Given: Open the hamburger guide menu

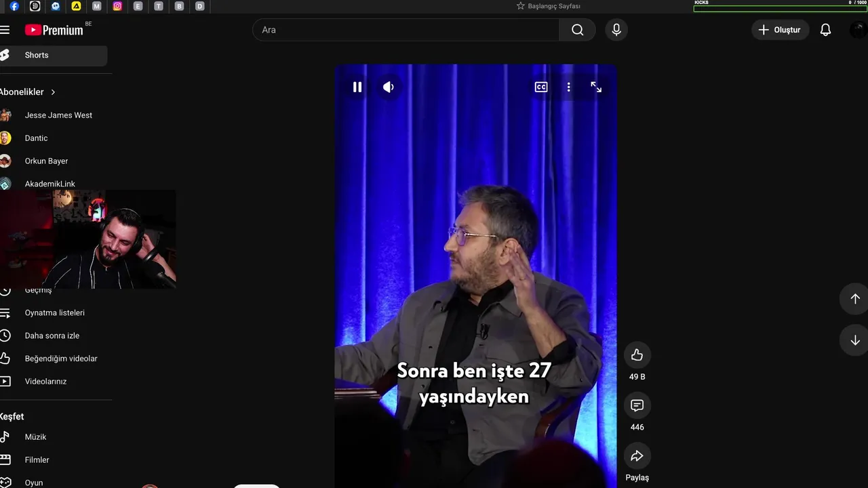Looking at the screenshot, I should tap(5, 30).
